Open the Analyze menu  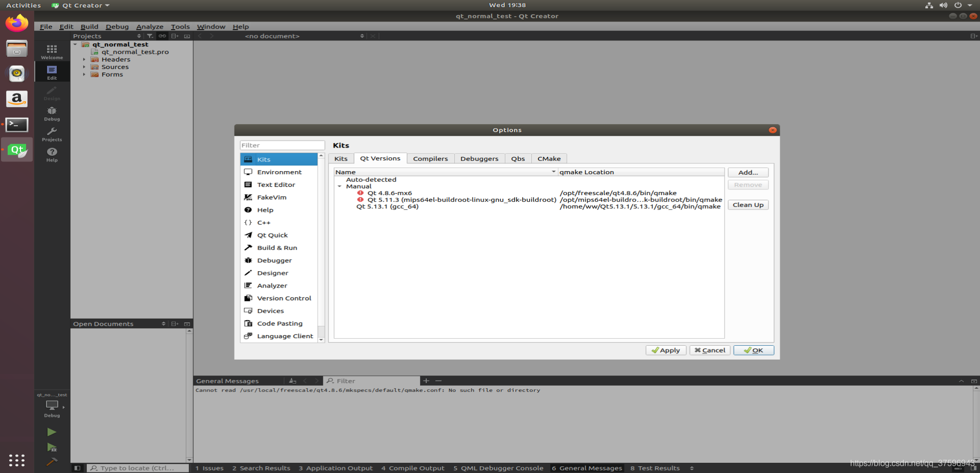[150, 27]
